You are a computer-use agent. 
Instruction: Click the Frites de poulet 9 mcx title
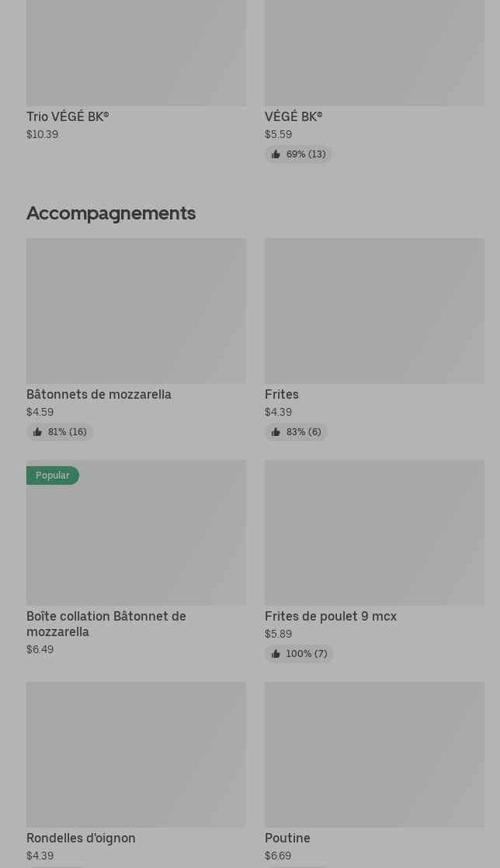(x=331, y=616)
